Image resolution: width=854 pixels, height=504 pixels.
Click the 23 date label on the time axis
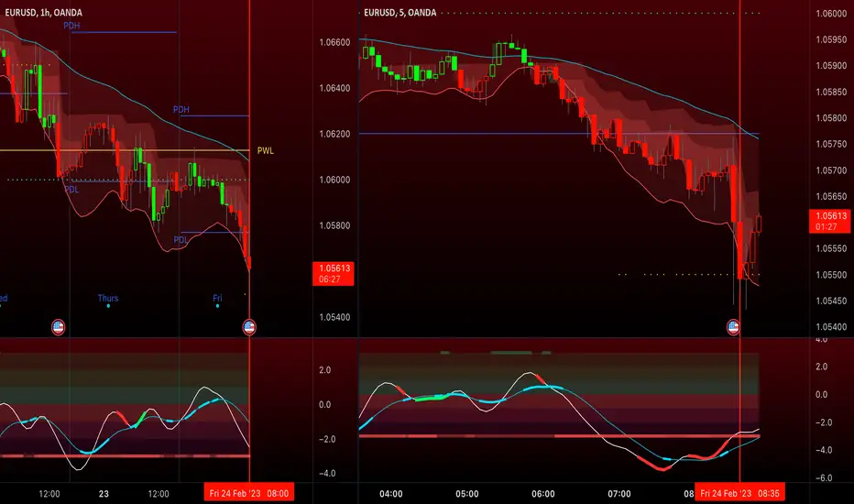(104, 494)
